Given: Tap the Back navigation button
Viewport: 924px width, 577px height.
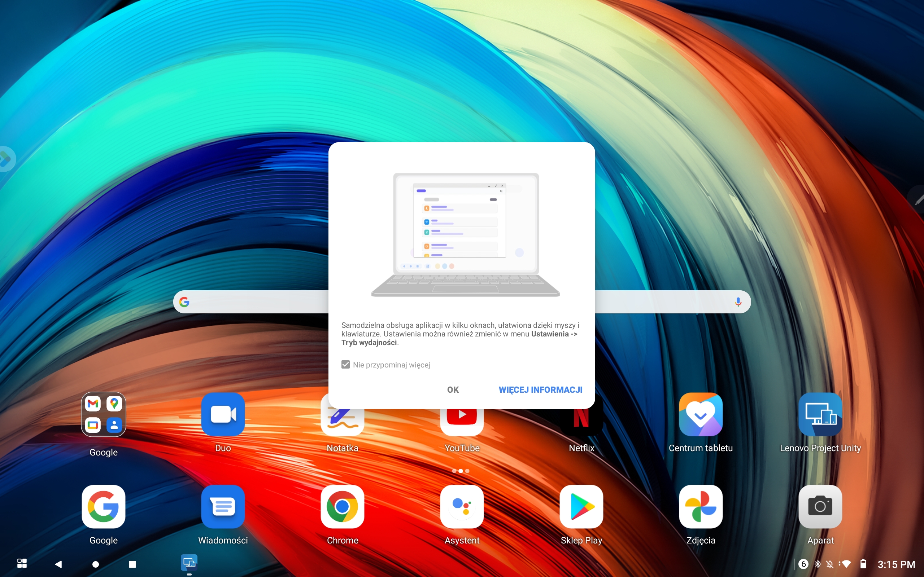Looking at the screenshot, I should (x=58, y=564).
